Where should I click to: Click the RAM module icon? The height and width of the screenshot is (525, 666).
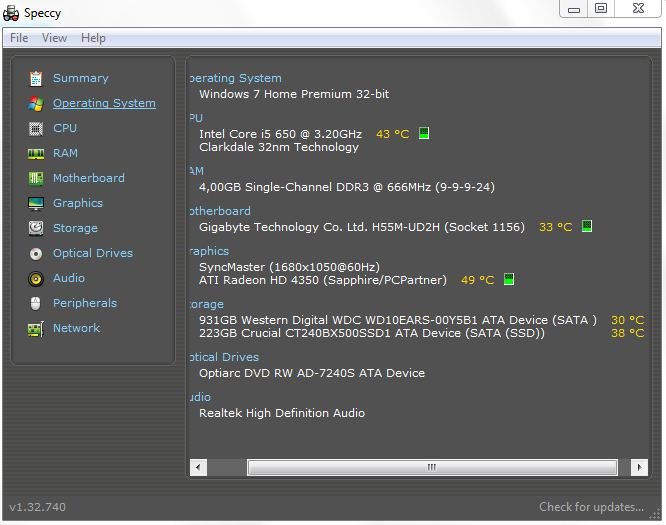[x=36, y=153]
